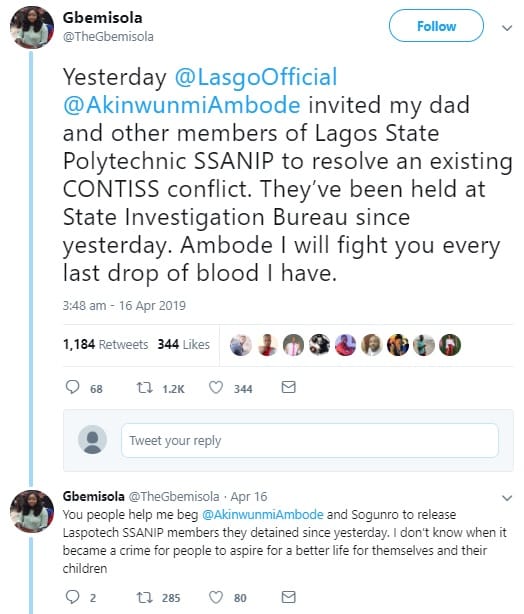This screenshot has width=524, height=614.
Task: Reply to the second tweet with 2 replies
Action: [72, 597]
